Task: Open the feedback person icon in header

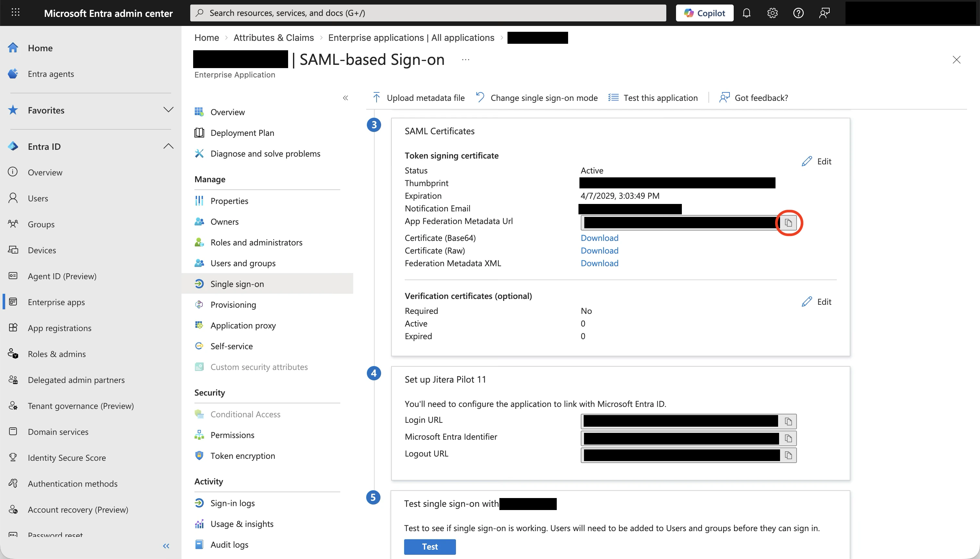Action: (x=824, y=13)
